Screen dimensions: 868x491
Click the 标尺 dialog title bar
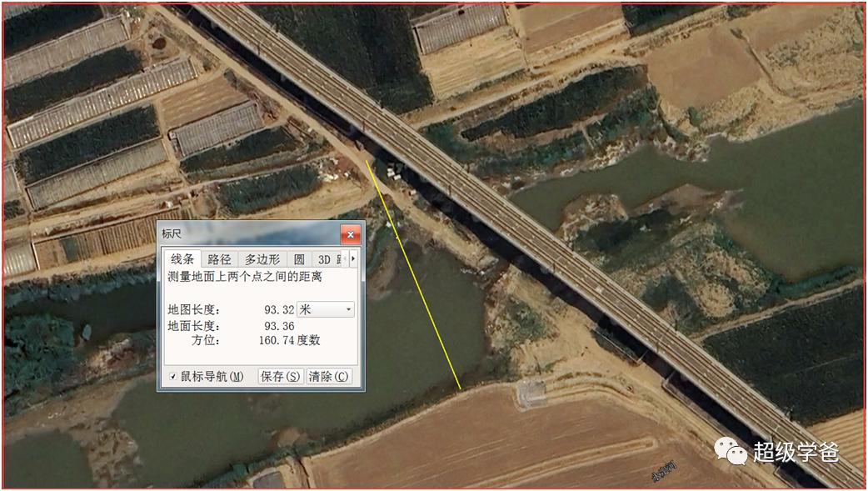[x=249, y=234]
